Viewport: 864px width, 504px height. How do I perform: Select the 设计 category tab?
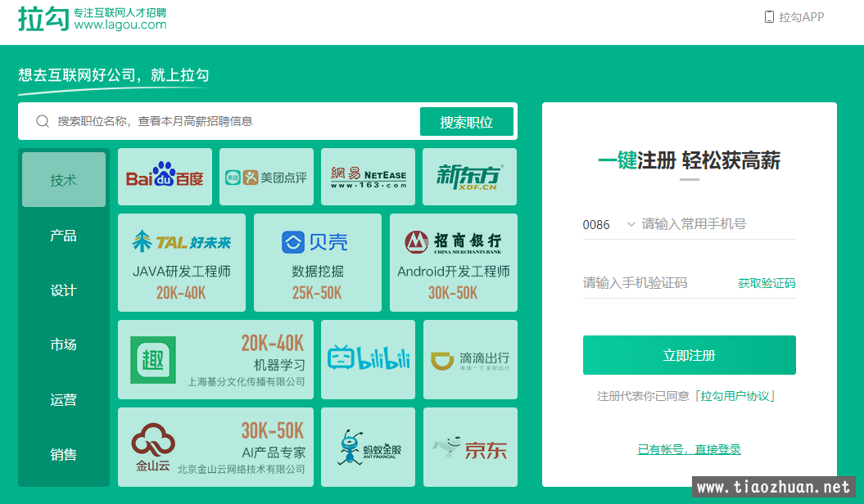click(x=64, y=290)
